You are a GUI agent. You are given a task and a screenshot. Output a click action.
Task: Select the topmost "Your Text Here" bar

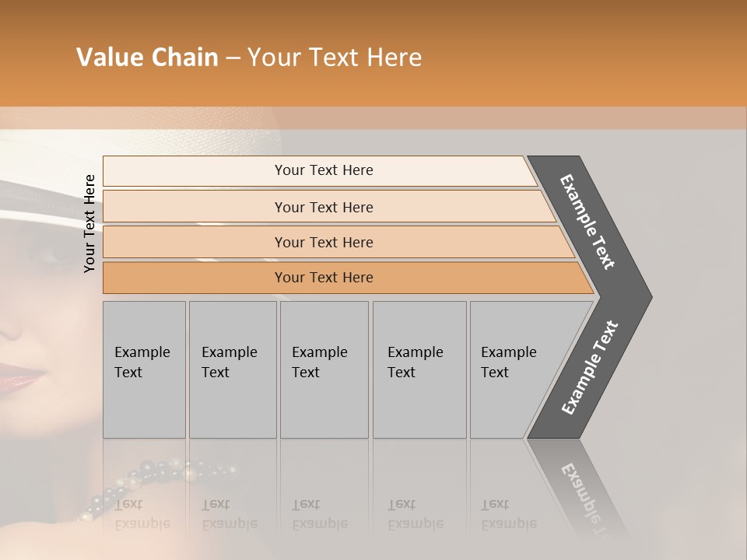323,170
